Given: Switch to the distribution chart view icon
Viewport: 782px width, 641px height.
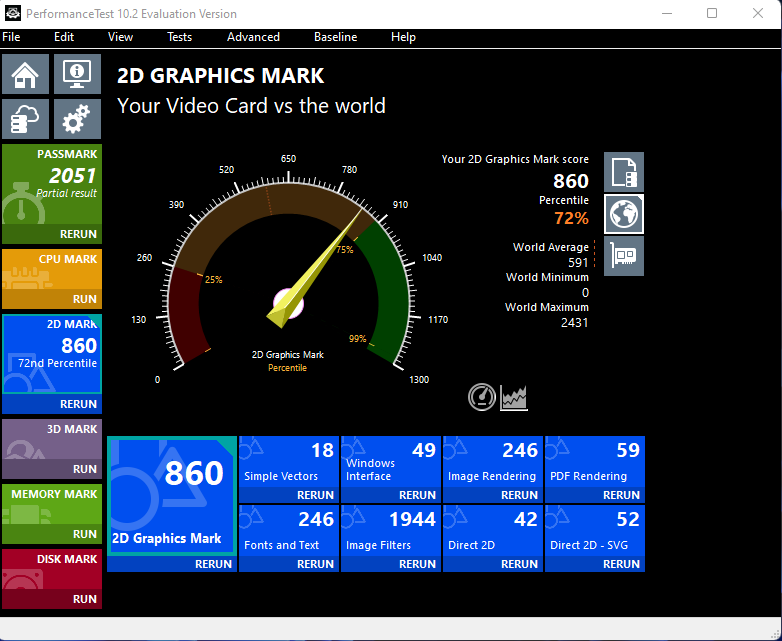Looking at the screenshot, I should [514, 397].
